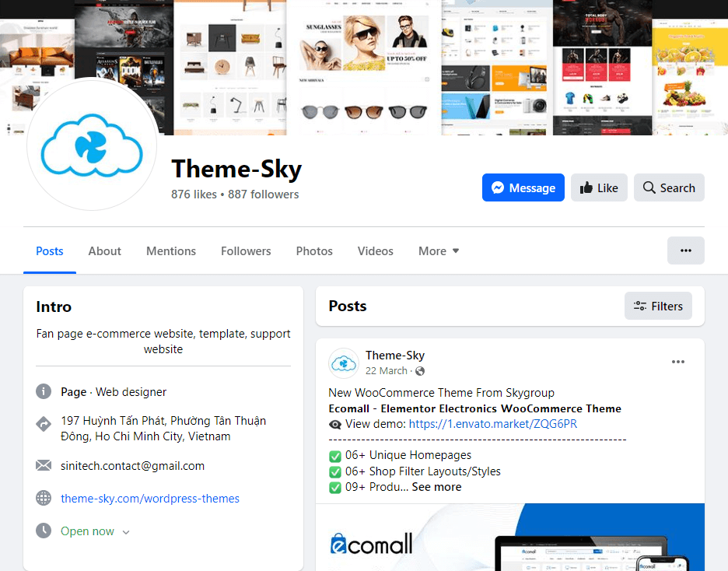Click See more on the post text

tap(436, 486)
